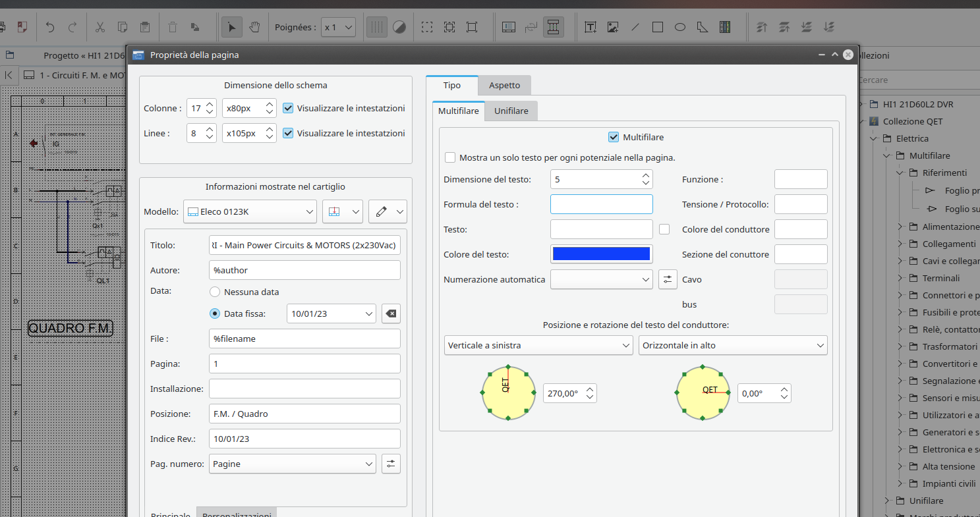
Task: Click the undo arrow in toolbar
Action: click(x=50, y=27)
